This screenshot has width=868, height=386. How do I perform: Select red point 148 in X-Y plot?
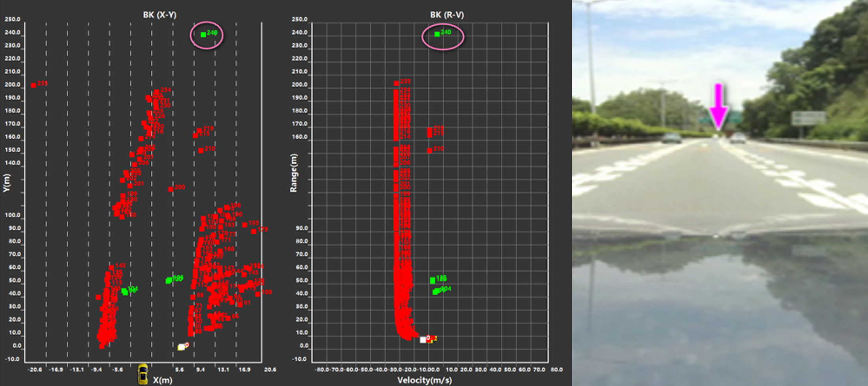(x=111, y=268)
